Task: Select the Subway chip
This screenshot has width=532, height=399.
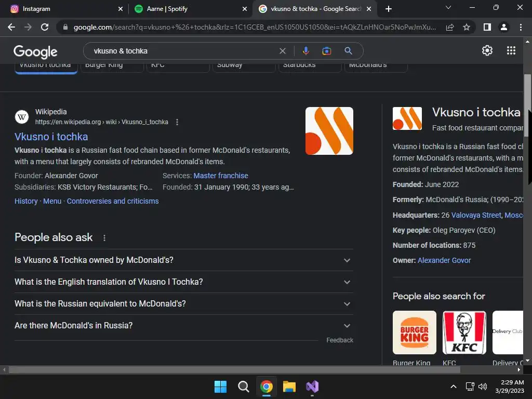Action: coord(244,68)
